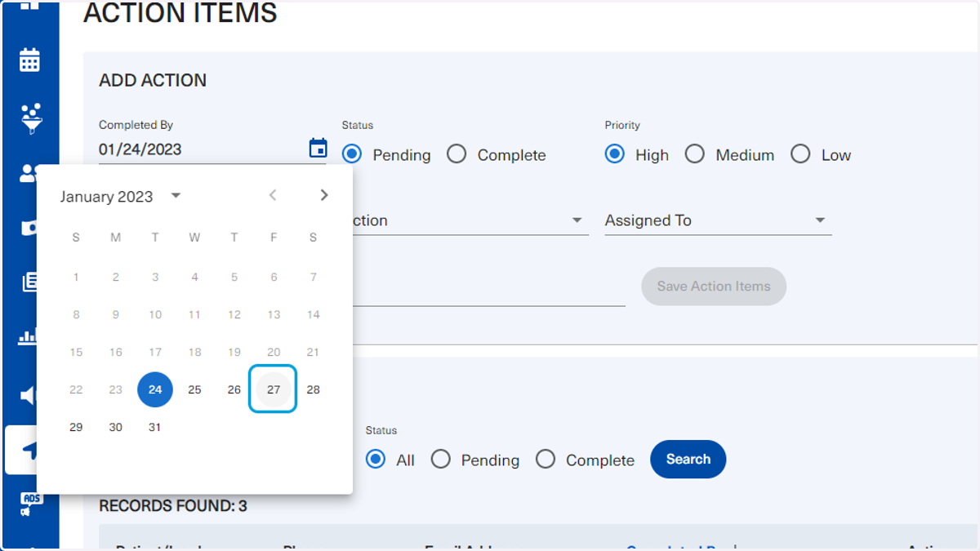Expand the January 2023 month-year selector
Image resolution: width=980 pixels, height=551 pixels.
[x=121, y=197]
